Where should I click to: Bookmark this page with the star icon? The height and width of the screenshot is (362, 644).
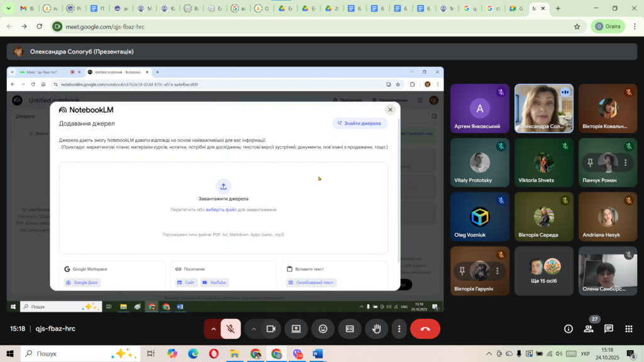point(577,26)
